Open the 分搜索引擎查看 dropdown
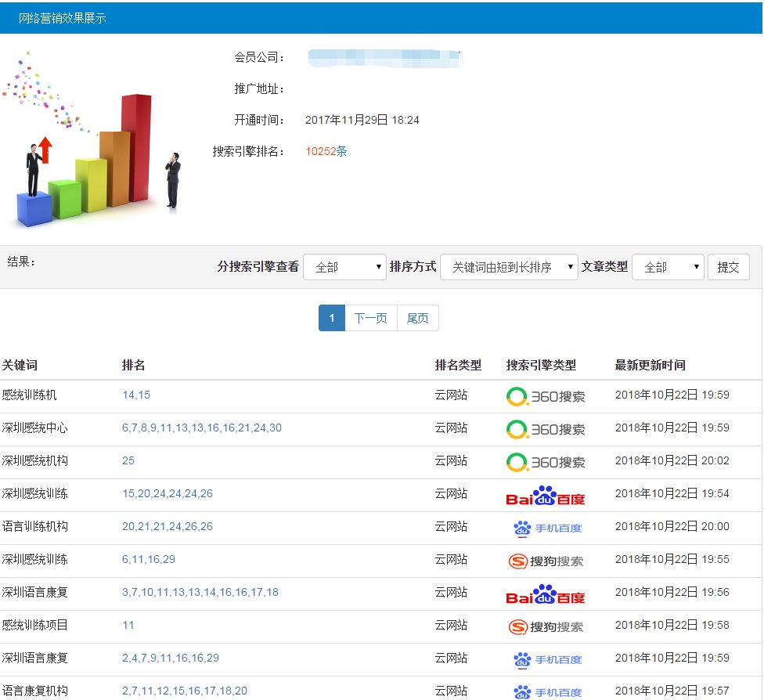The image size is (782, 700). coord(344,267)
